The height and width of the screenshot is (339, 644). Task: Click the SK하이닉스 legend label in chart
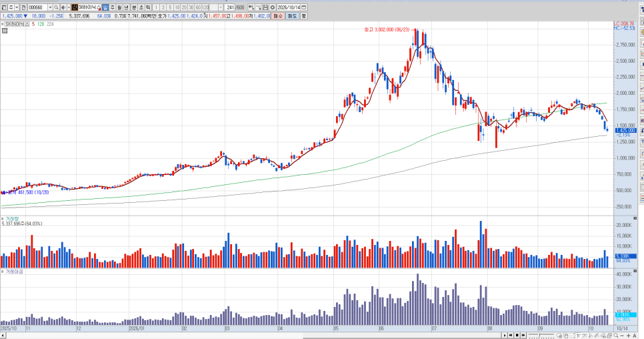click(x=17, y=24)
